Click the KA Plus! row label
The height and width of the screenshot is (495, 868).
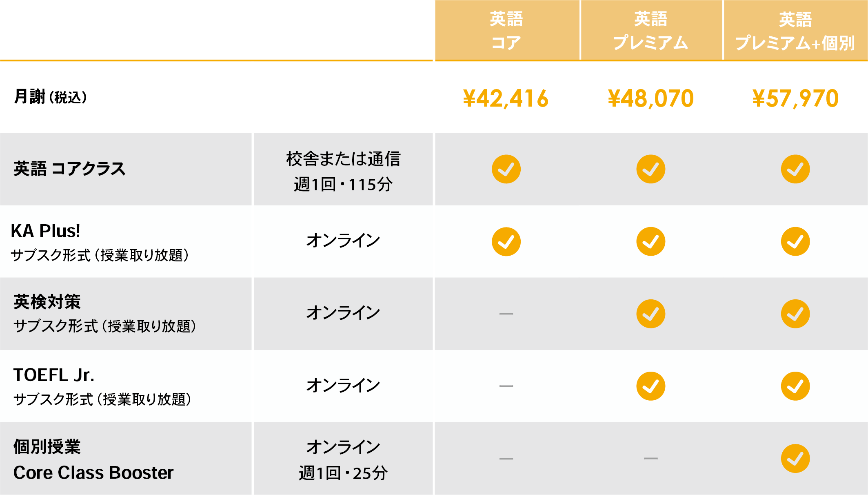tap(46, 231)
